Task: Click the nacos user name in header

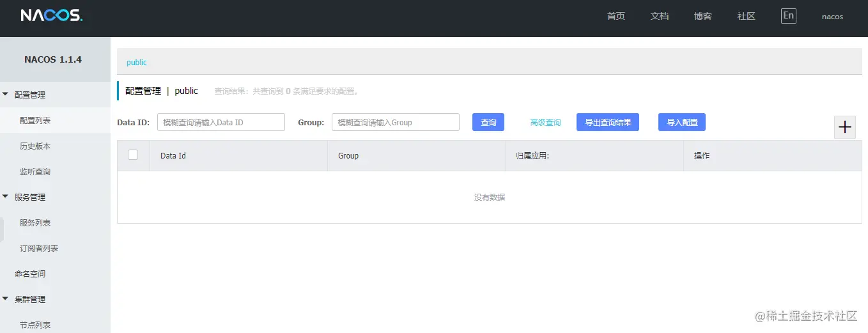Action: (832, 17)
